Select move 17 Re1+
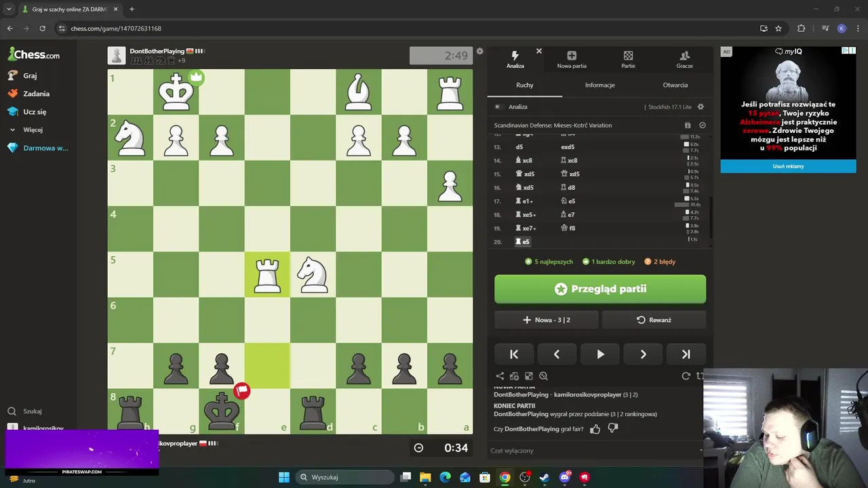The height and width of the screenshot is (488, 868). point(525,201)
